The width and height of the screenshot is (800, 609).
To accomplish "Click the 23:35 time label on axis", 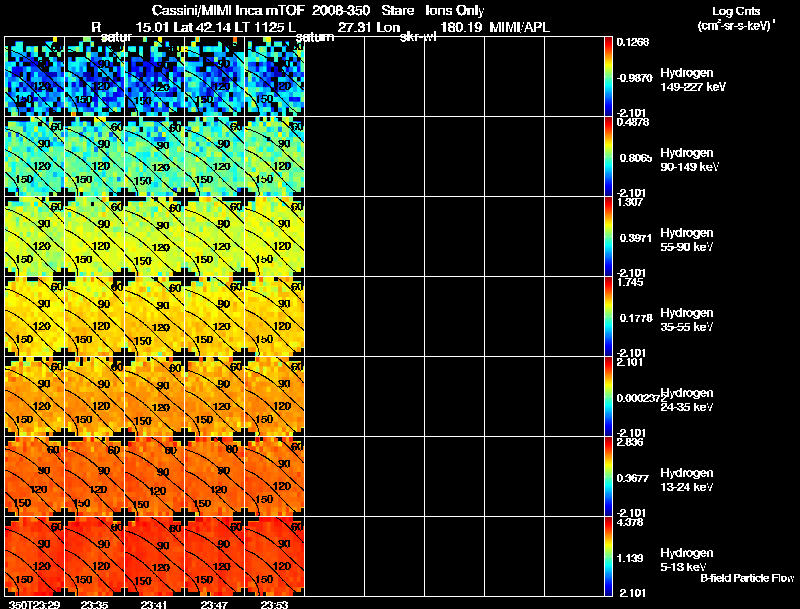I will pos(94,604).
